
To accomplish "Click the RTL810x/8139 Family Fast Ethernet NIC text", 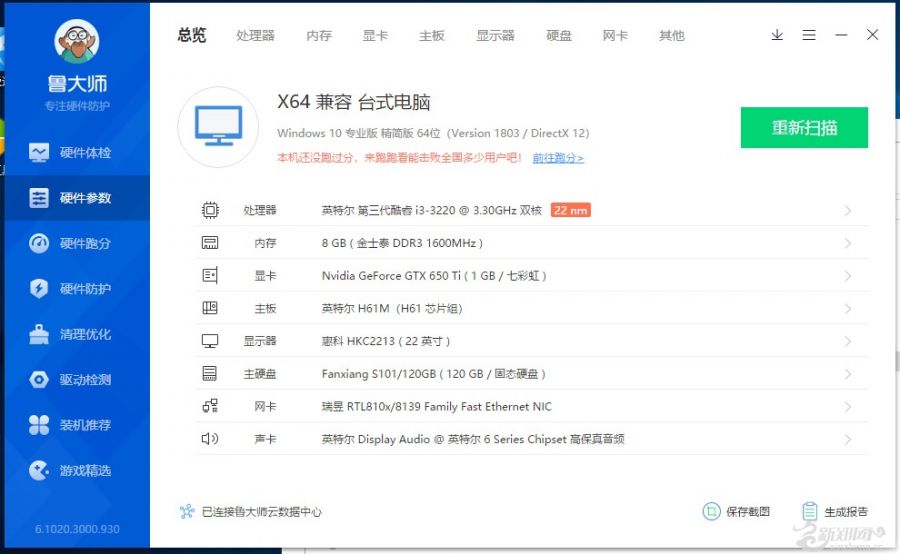I will pyautogui.click(x=437, y=406).
